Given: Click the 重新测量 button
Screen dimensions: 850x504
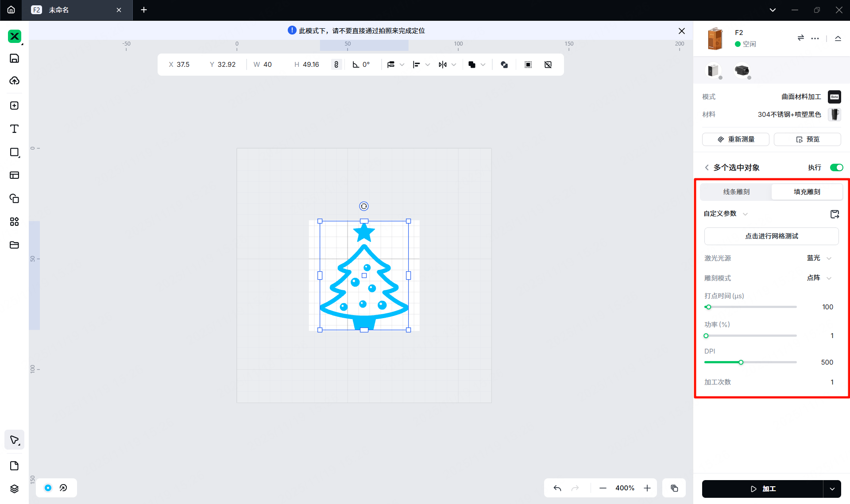Looking at the screenshot, I should click(735, 139).
